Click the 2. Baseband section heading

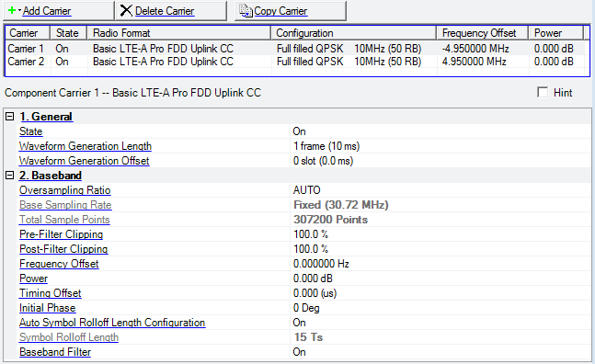51,176
